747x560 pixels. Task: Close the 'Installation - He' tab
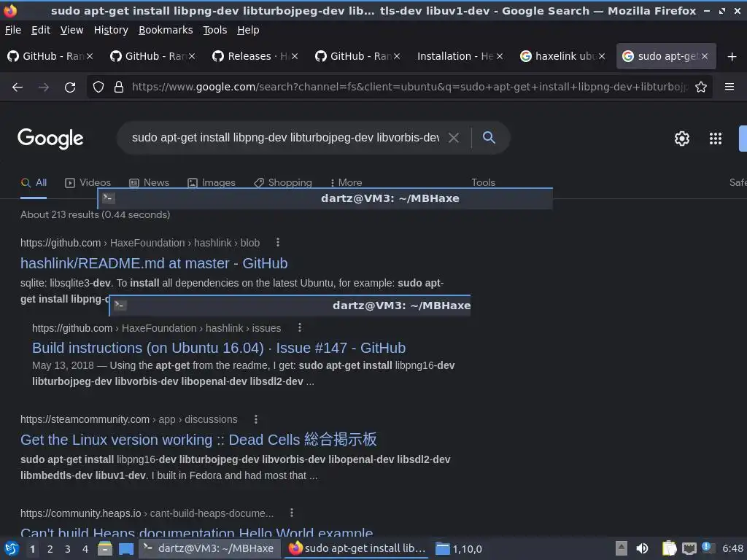(500, 56)
